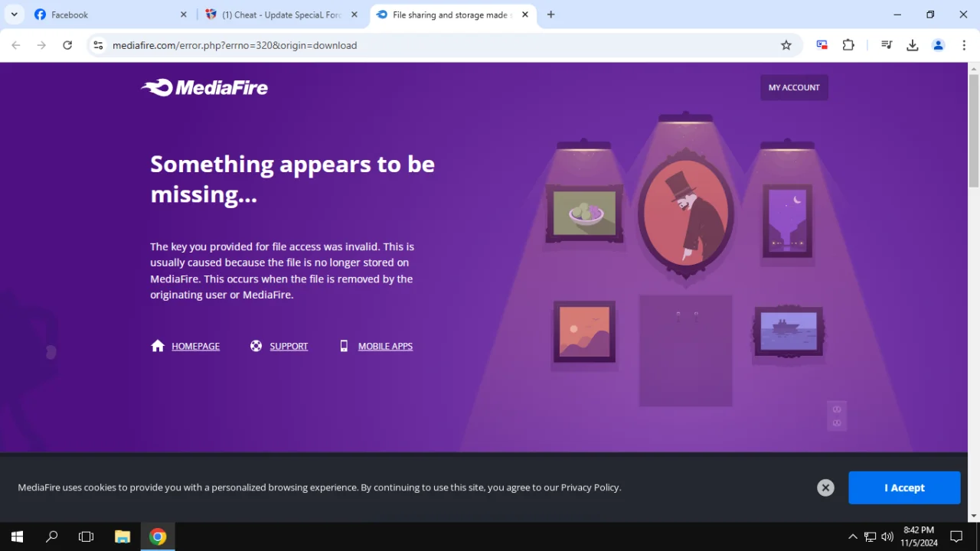Screen dimensions: 980x551
Task: Click the scrollbar down arrow
Action: click(x=974, y=516)
